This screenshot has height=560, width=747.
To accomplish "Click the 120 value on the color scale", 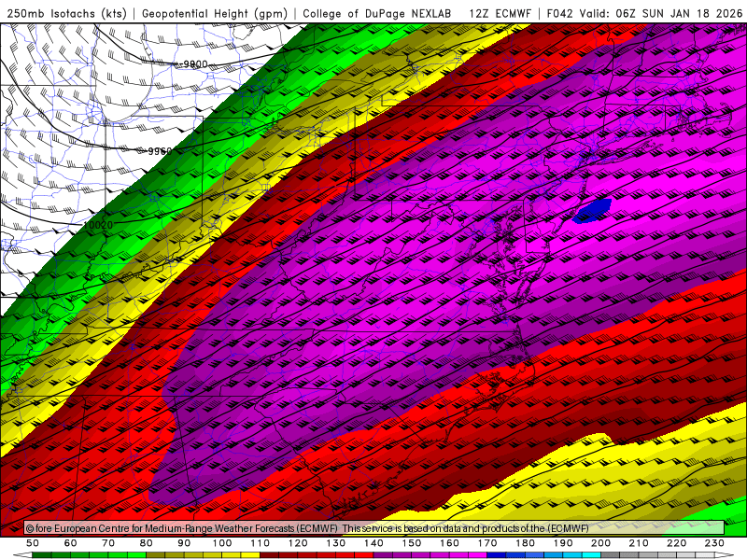I will (x=298, y=543).
